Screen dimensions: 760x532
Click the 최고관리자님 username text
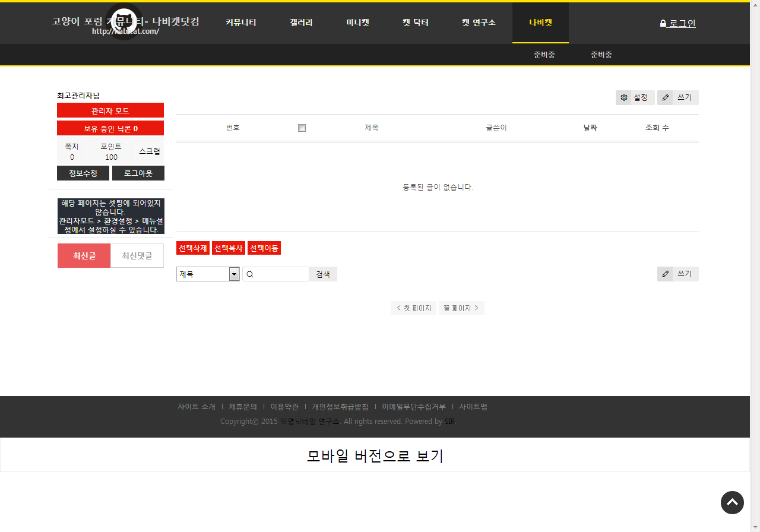coord(78,96)
